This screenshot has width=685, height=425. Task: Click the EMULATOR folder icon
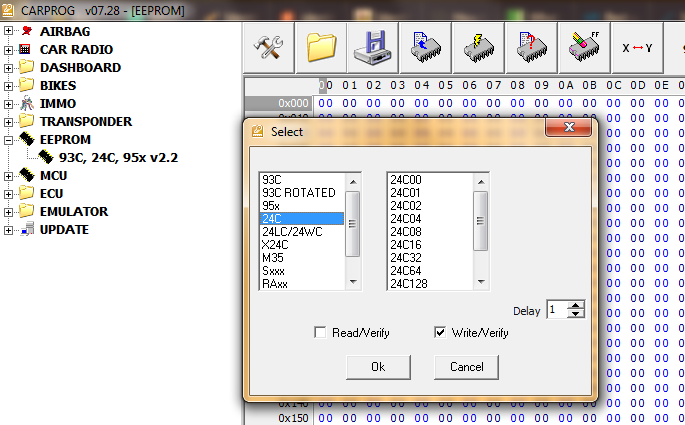tap(27, 211)
